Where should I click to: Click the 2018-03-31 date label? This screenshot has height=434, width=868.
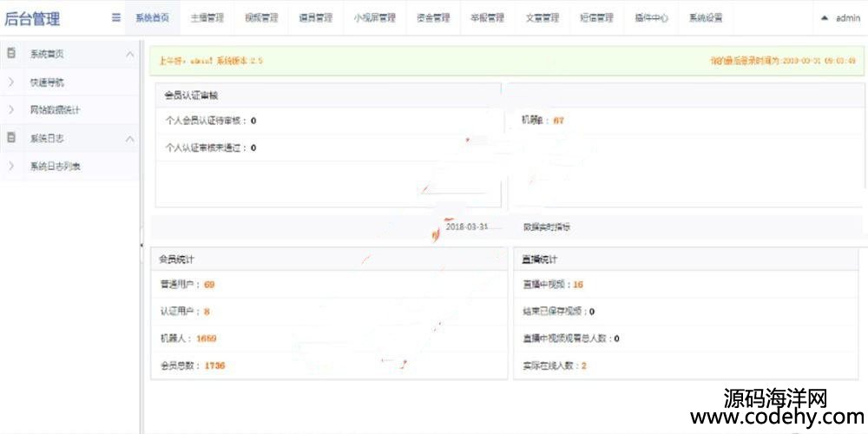[467, 227]
